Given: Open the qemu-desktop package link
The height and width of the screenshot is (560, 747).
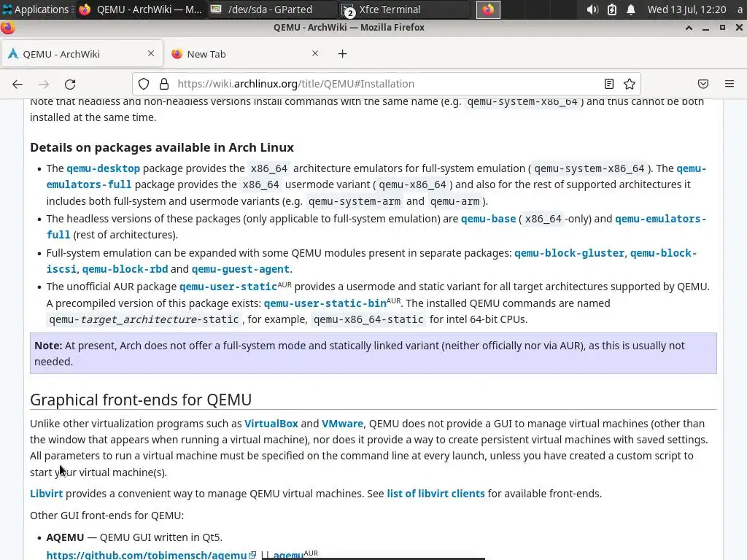Looking at the screenshot, I should click(104, 168).
